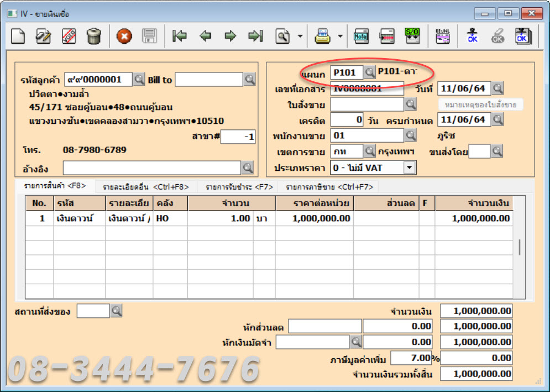Go to last record arrow
The width and height of the screenshot is (550, 392).
pos(255,36)
